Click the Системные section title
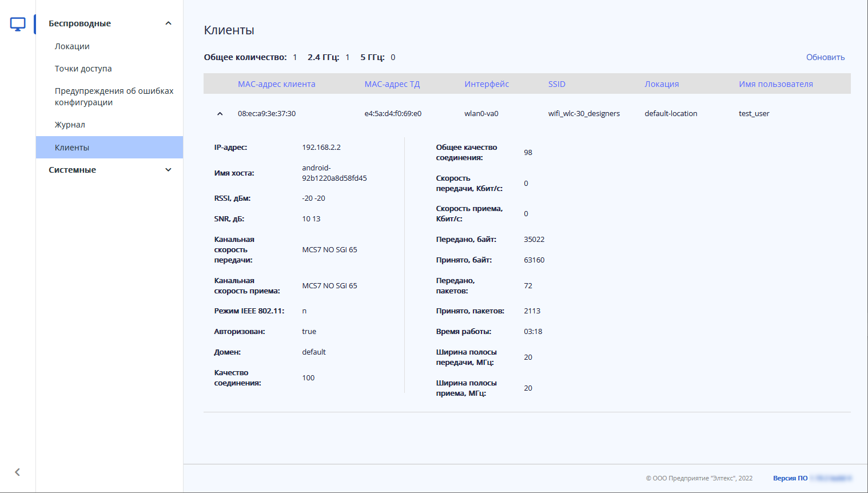 (x=73, y=170)
